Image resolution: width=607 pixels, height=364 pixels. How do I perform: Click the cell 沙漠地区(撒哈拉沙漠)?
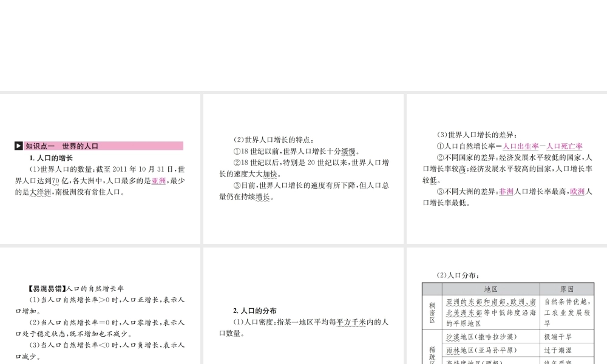[x=491, y=337]
